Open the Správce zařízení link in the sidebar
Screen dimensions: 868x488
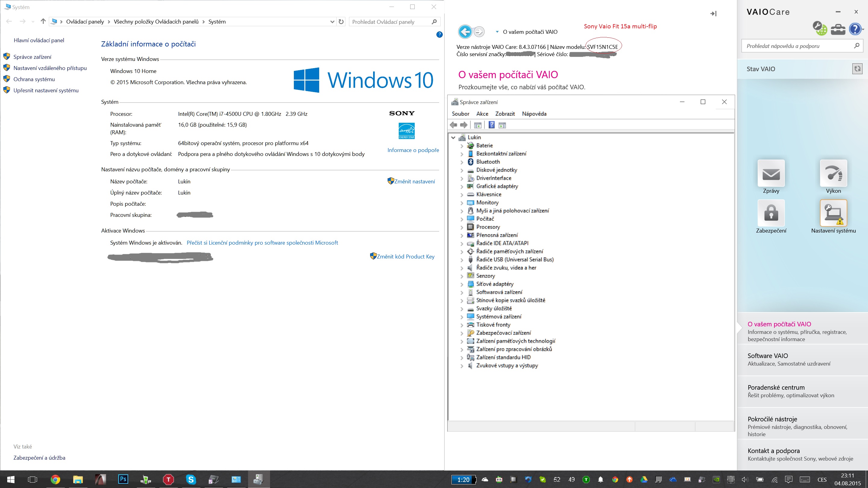pos(32,57)
